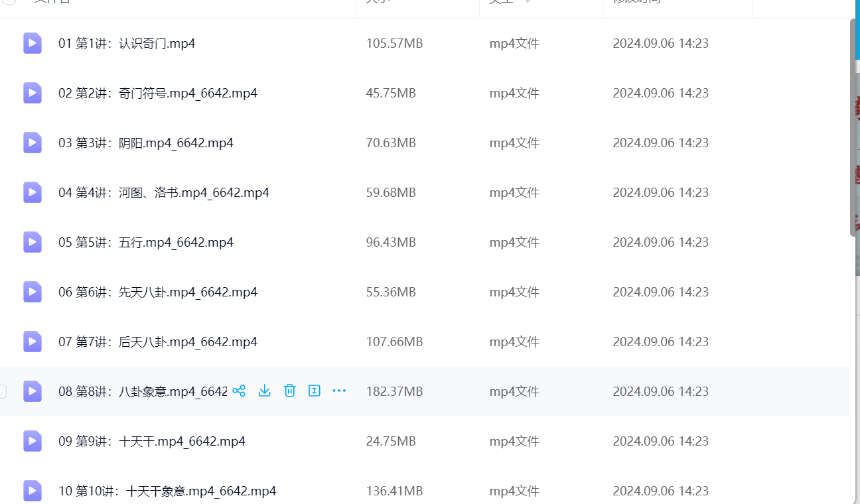Open 02 第2讲：奇门符号 video file
This screenshot has width=860, height=504.
pos(157,94)
